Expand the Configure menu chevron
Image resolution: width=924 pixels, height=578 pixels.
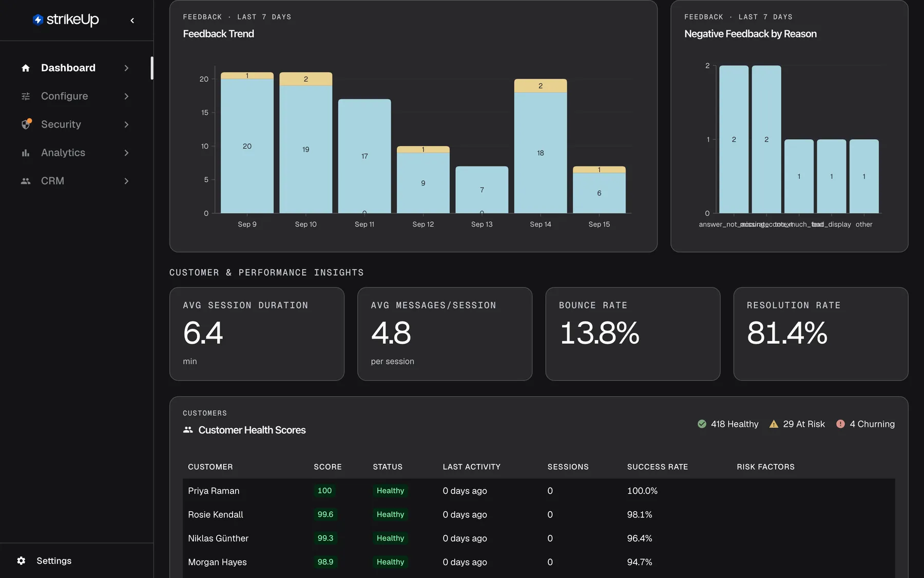pyautogui.click(x=126, y=96)
